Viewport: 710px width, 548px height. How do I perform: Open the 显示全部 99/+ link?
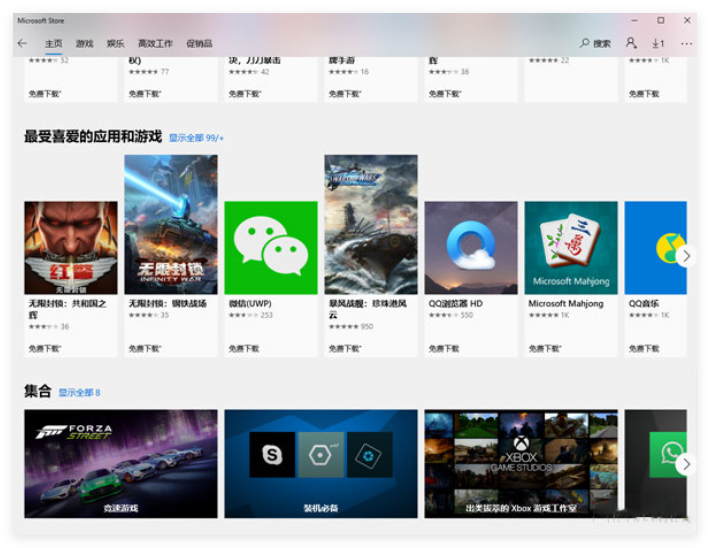pyautogui.click(x=196, y=138)
